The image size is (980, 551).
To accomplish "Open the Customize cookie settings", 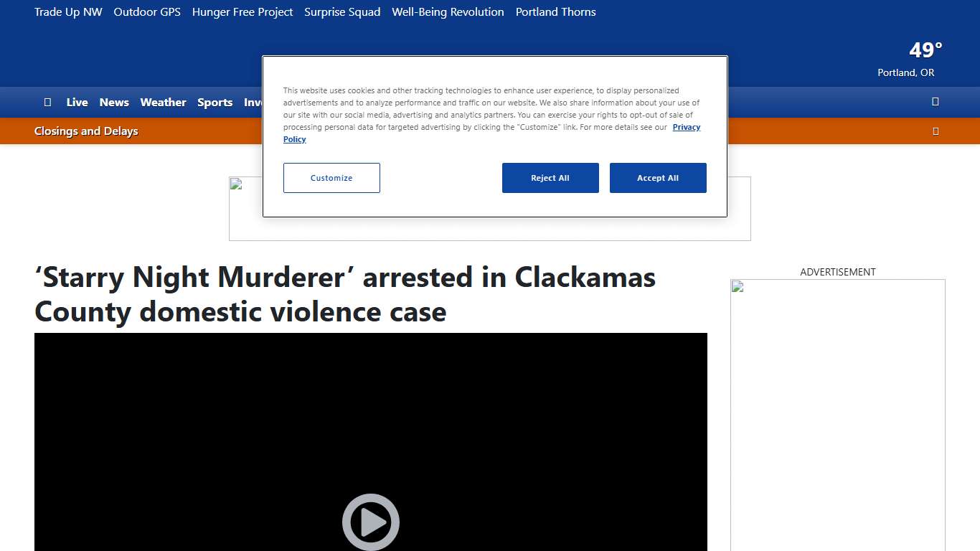I will pyautogui.click(x=331, y=177).
